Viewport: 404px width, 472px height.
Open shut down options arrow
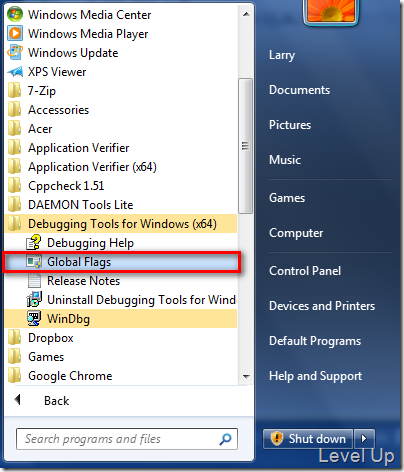364,439
